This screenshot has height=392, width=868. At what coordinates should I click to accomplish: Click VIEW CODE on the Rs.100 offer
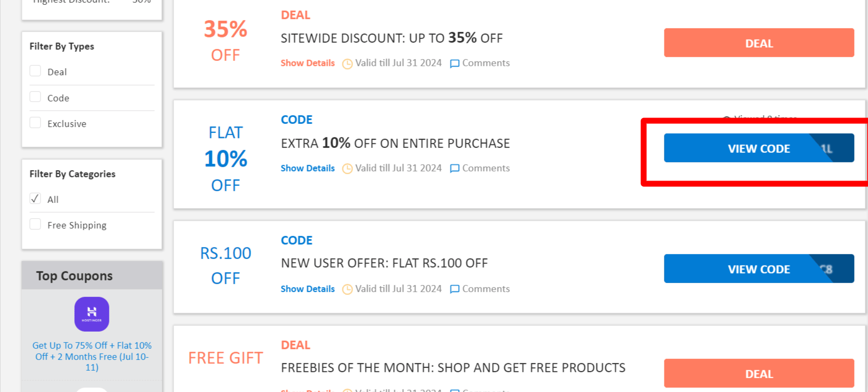tap(758, 269)
